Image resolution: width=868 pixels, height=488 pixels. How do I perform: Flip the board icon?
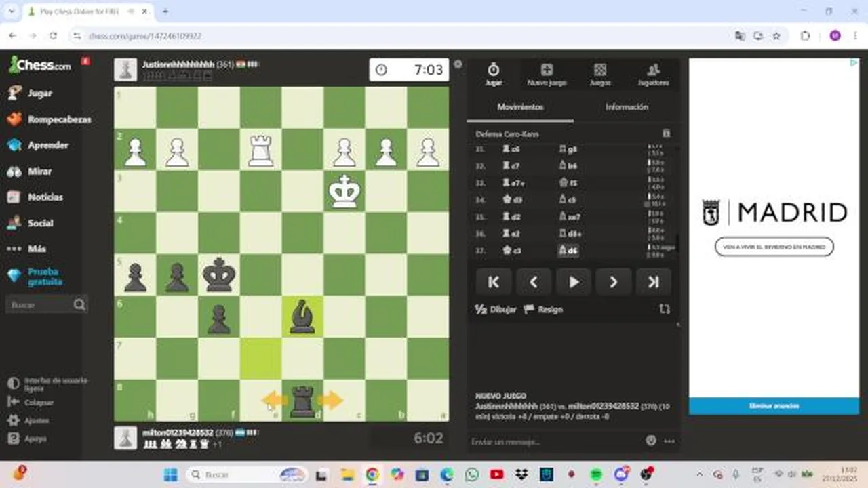(x=665, y=309)
